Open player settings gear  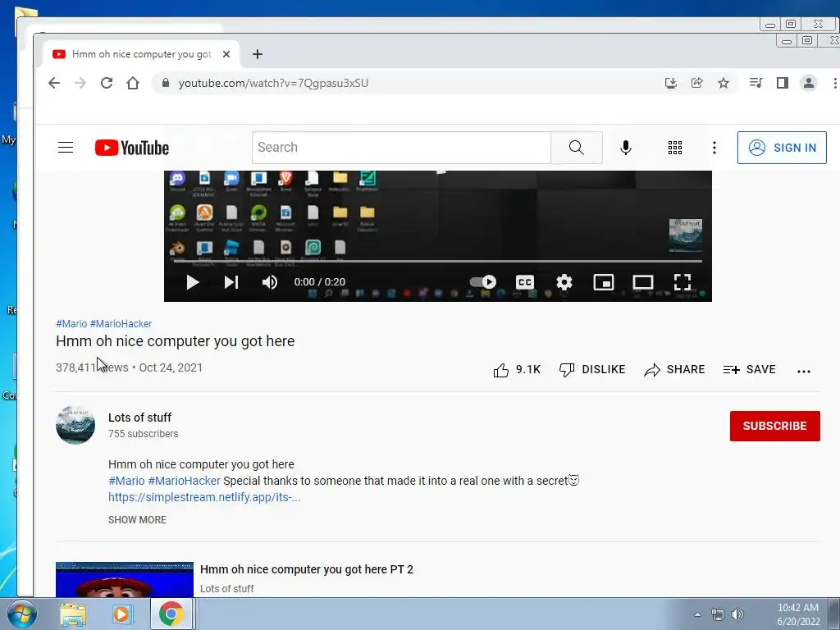(564, 282)
